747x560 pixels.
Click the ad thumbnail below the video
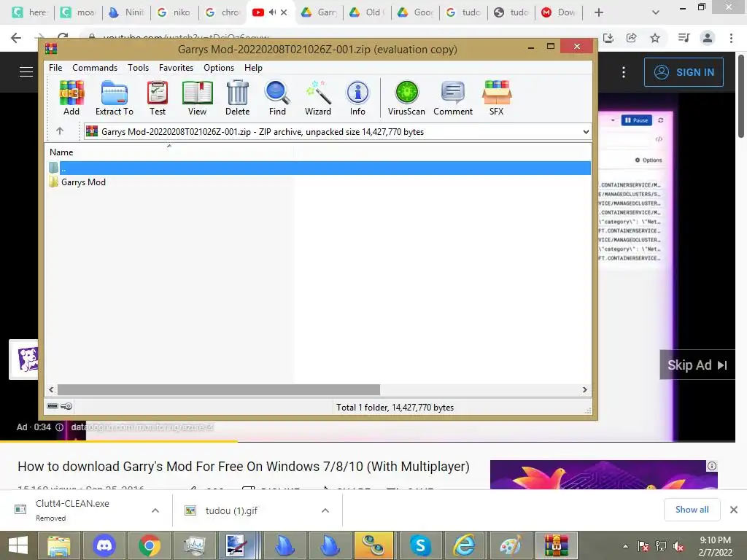[603, 474]
